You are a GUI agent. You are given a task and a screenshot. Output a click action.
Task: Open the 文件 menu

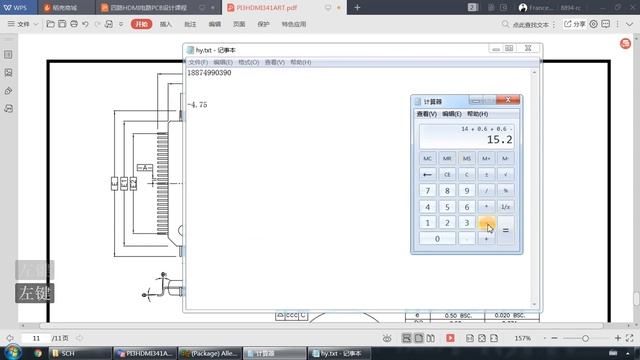click(x=22, y=24)
